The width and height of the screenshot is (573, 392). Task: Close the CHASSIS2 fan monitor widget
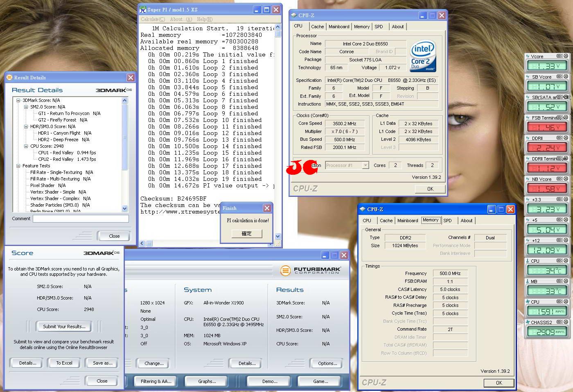coord(566,322)
